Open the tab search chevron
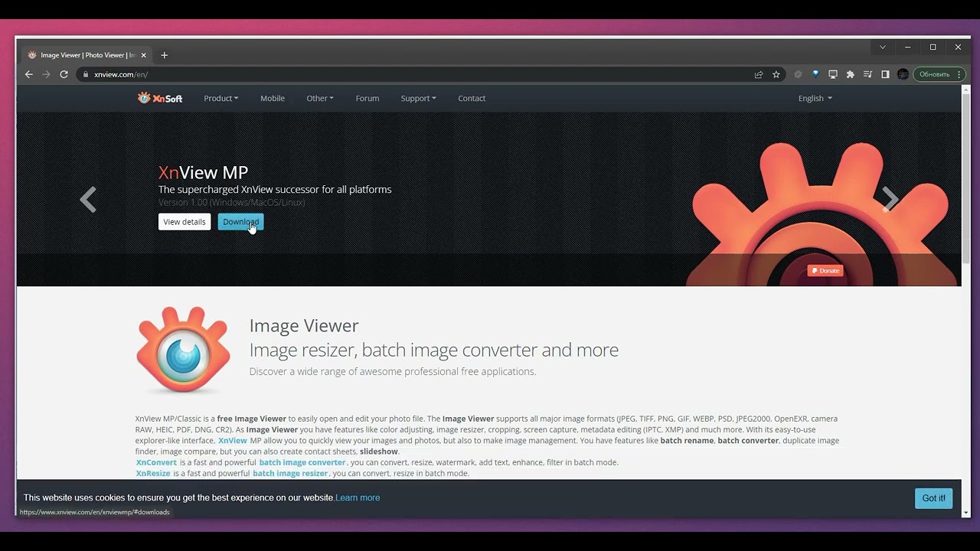980x551 pixels. tap(883, 47)
